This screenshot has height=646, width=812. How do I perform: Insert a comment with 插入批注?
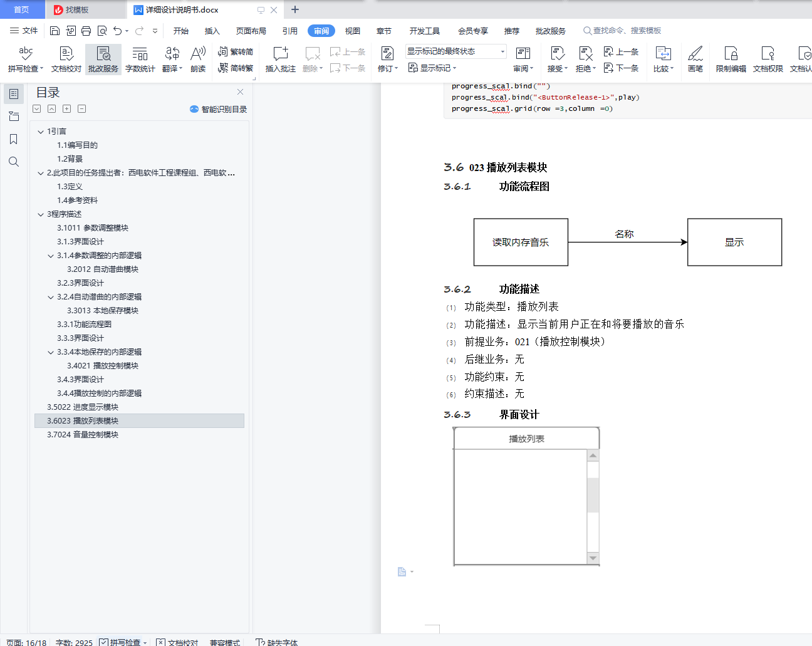pyautogui.click(x=281, y=60)
